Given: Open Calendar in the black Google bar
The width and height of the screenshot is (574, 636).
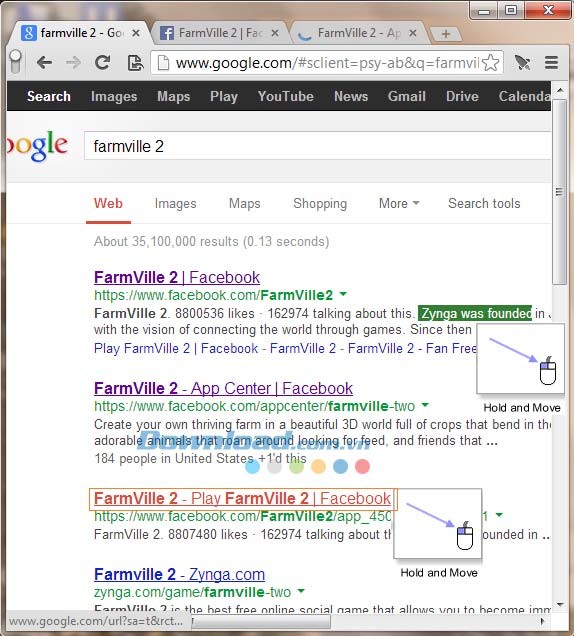Looking at the screenshot, I should point(525,97).
